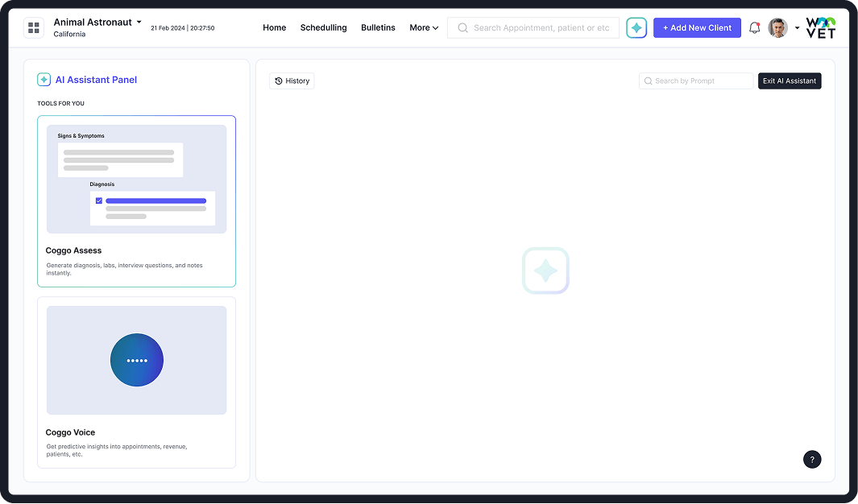Screen dimensions: 858x504
Task: Click the AI Assistant sparkle icon beside the search bar
Action: pyautogui.click(x=636, y=27)
